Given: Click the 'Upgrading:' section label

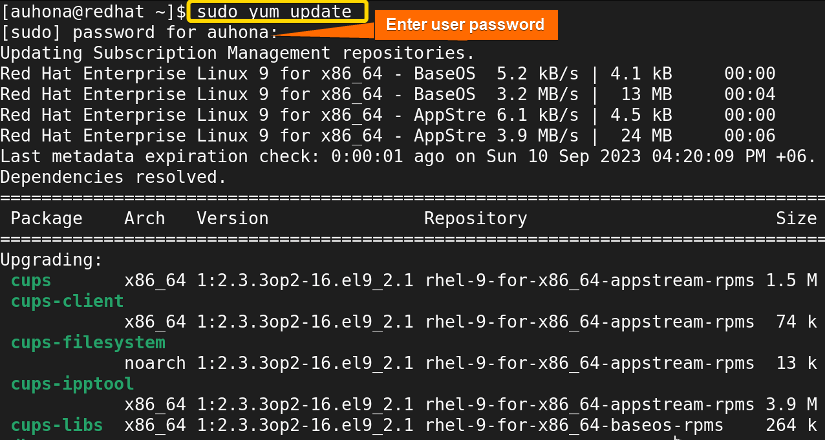Looking at the screenshot, I should tap(52, 260).
